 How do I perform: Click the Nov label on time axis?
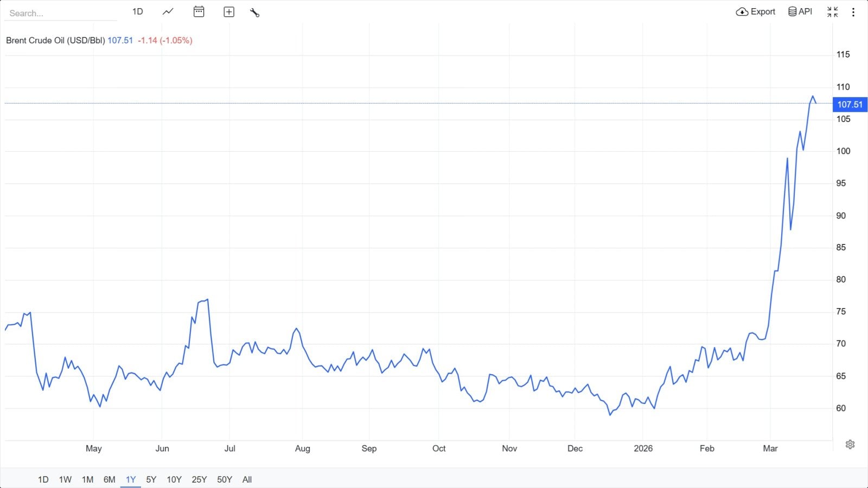click(509, 448)
